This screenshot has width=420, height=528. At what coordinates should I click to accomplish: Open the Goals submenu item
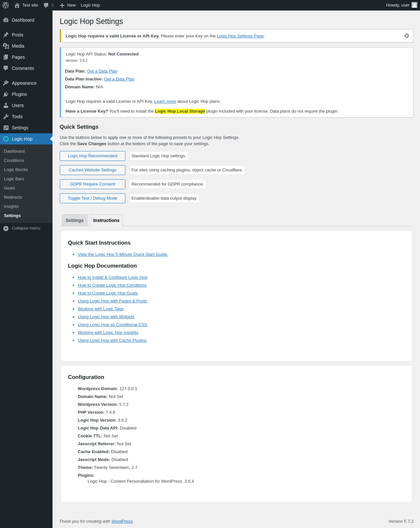pyautogui.click(x=10, y=188)
